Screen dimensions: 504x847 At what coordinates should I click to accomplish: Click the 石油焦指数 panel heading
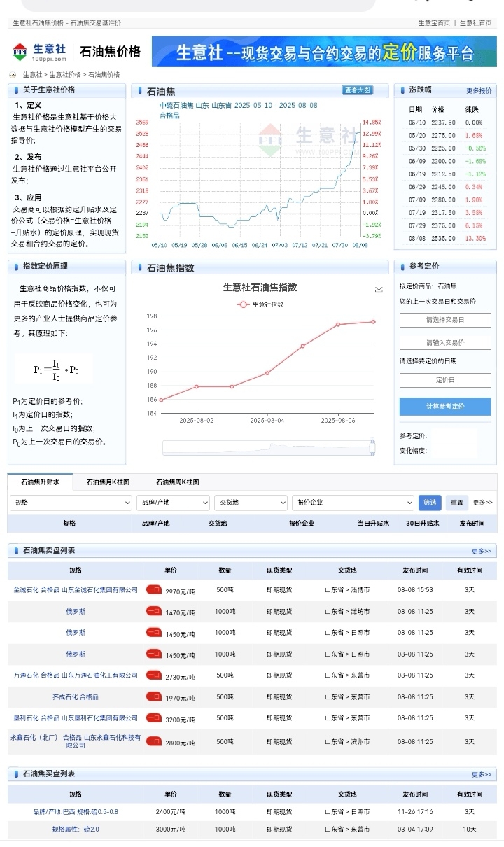170,268
